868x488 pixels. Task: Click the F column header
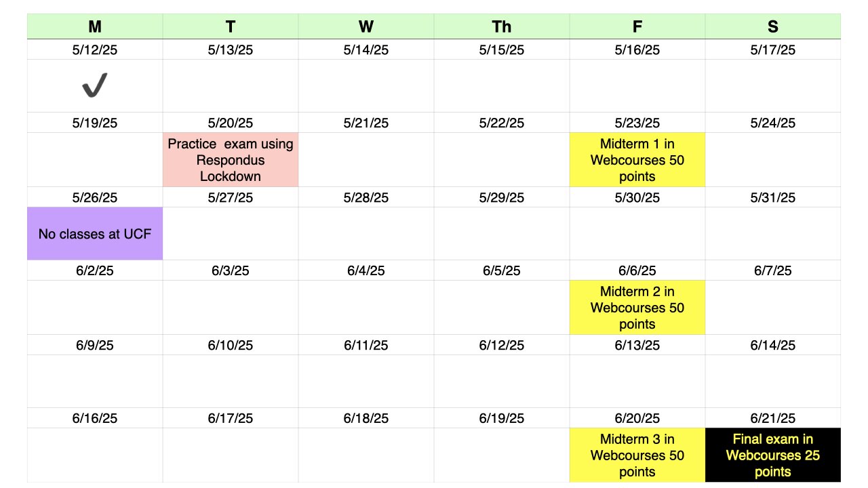(x=637, y=26)
